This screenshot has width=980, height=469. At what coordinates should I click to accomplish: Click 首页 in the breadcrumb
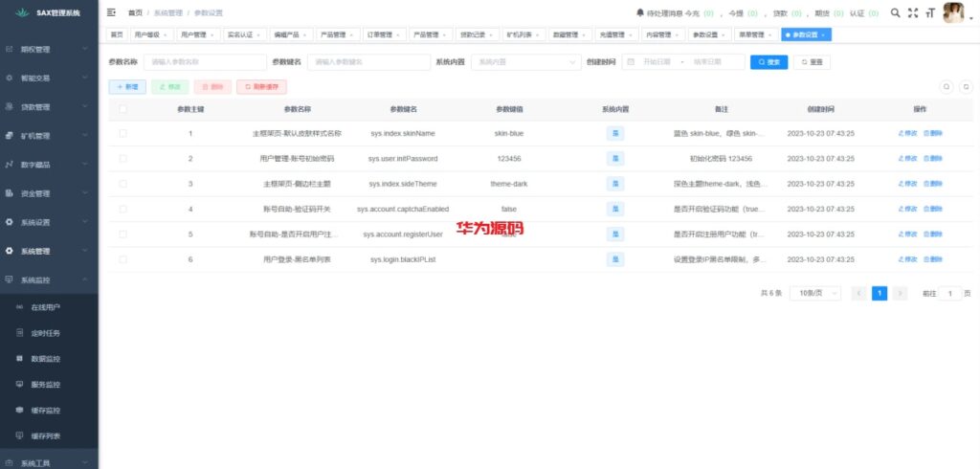(134, 12)
